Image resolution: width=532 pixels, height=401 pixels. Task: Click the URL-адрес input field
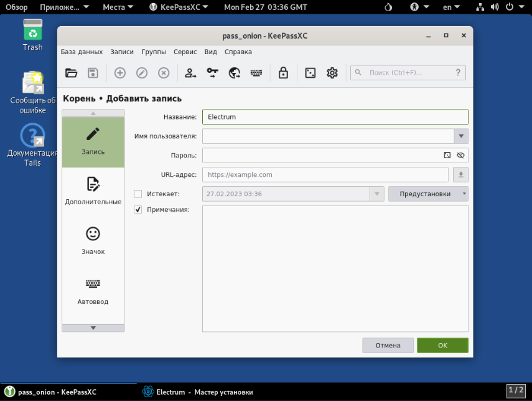pos(325,174)
